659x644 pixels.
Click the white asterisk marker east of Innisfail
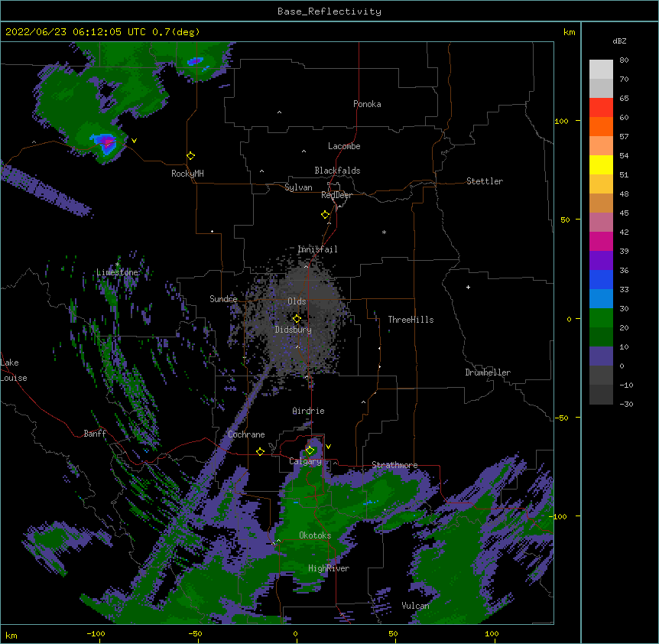tap(384, 232)
